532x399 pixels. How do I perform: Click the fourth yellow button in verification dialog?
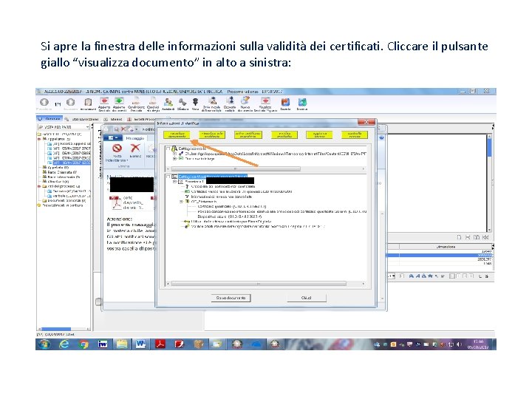pos(284,134)
